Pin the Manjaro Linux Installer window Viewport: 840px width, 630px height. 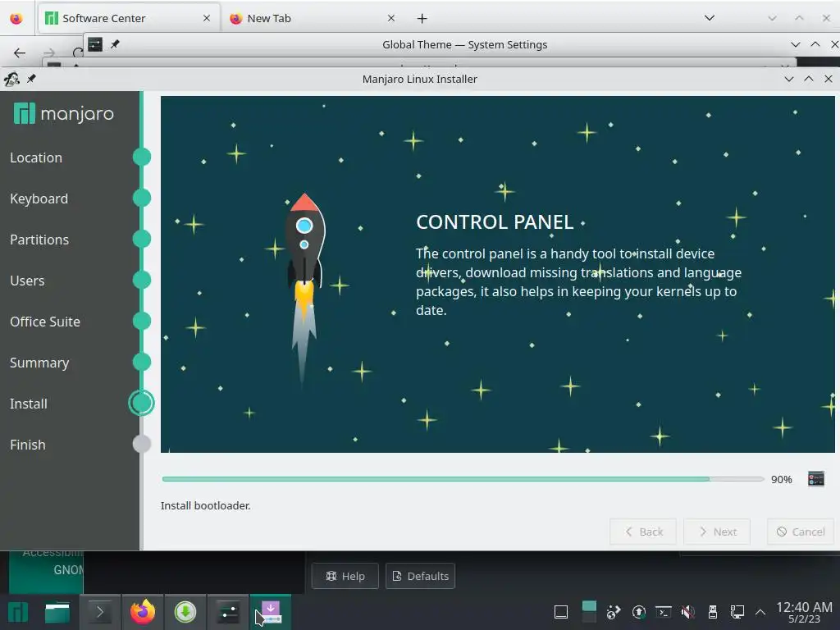[x=32, y=79]
